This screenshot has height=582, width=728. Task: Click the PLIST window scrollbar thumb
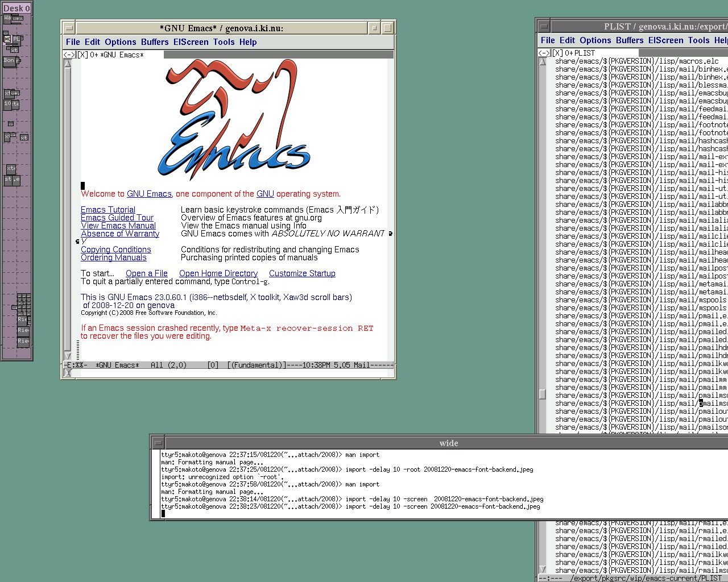543,393
